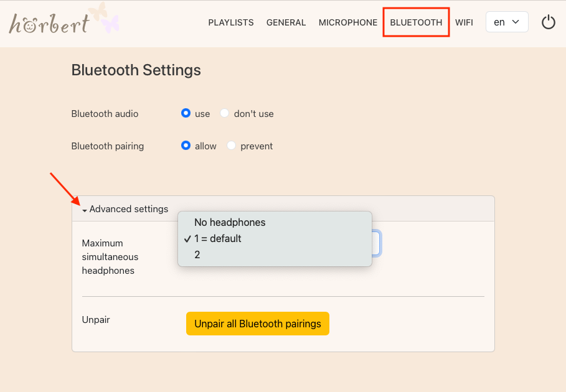This screenshot has height=392, width=566.
Task: Click the 'Bluetooth Settings' heading
Action: (136, 70)
